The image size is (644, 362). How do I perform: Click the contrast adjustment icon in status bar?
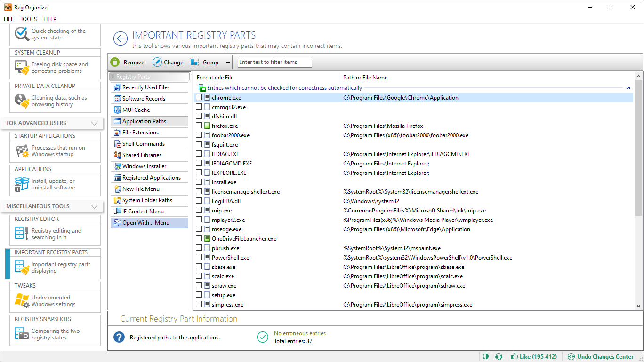pos(485,357)
